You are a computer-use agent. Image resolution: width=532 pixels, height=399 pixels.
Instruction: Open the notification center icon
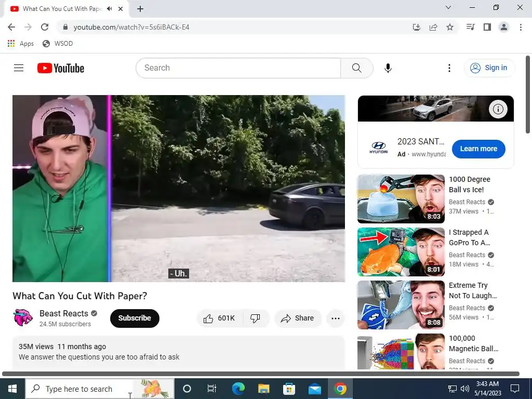(x=515, y=389)
